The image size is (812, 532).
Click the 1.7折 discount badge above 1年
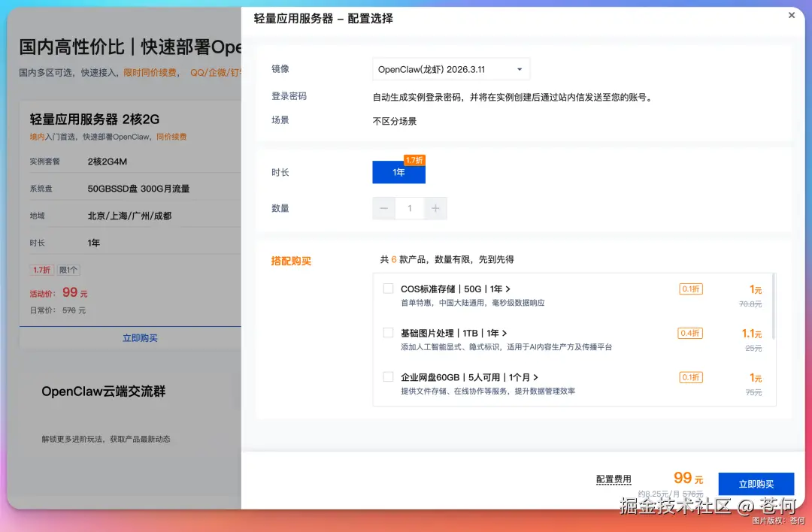(x=415, y=160)
